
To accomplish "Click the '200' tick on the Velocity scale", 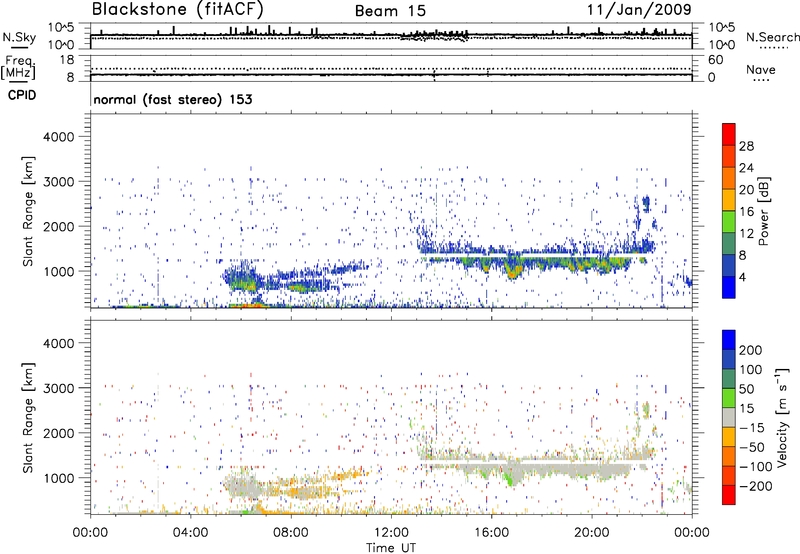I will click(751, 350).
